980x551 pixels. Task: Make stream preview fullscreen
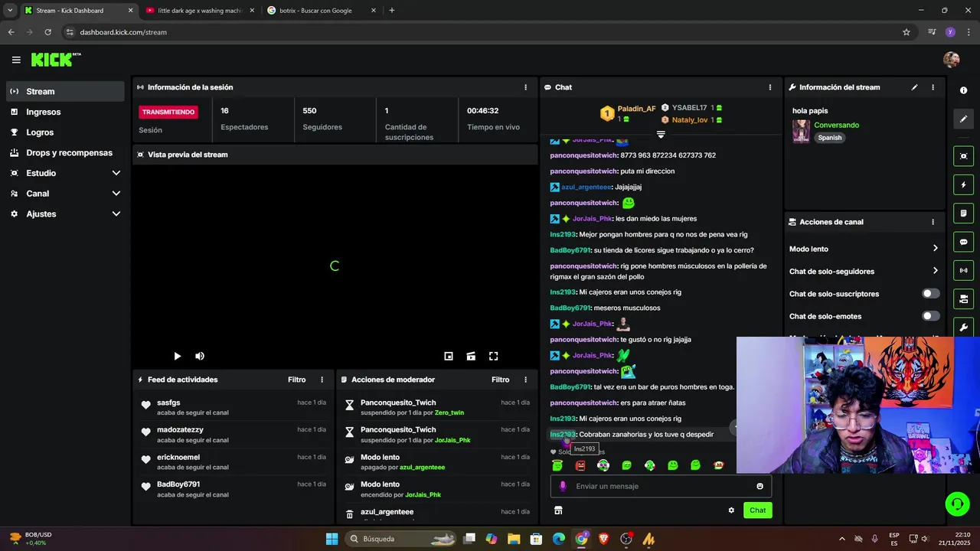pos(494,356)
